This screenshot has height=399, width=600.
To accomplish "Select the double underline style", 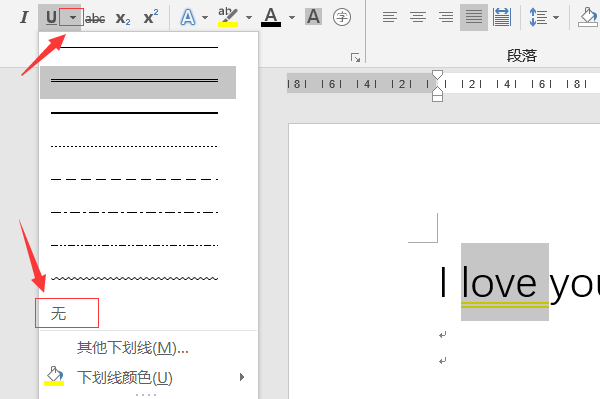I will point(138,82).
